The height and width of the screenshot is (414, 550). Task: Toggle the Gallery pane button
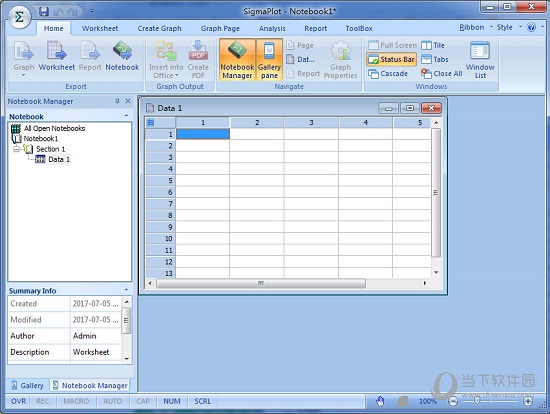[269, 59]
